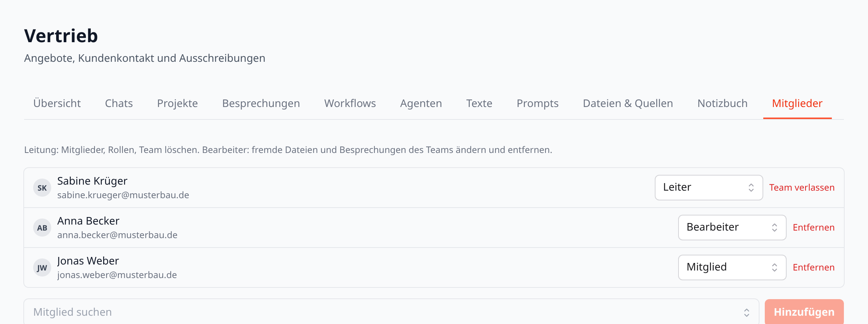Open Jonas Weber's Mitglied role dropdown

coord(732,267)
